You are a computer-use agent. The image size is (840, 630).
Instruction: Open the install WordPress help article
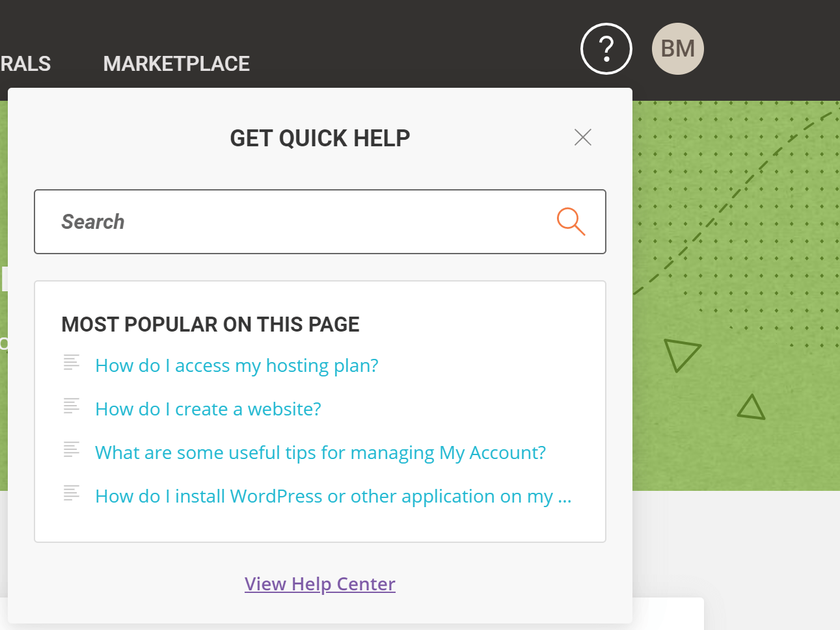pyautogui.click(x=333, y=496)
